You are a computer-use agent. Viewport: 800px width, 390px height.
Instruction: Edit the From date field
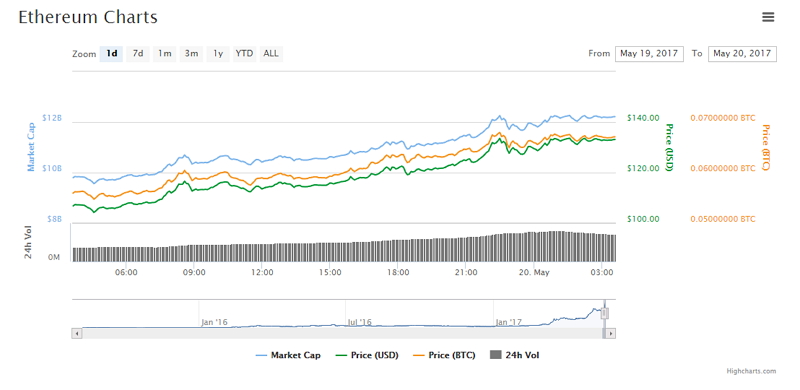649,54
